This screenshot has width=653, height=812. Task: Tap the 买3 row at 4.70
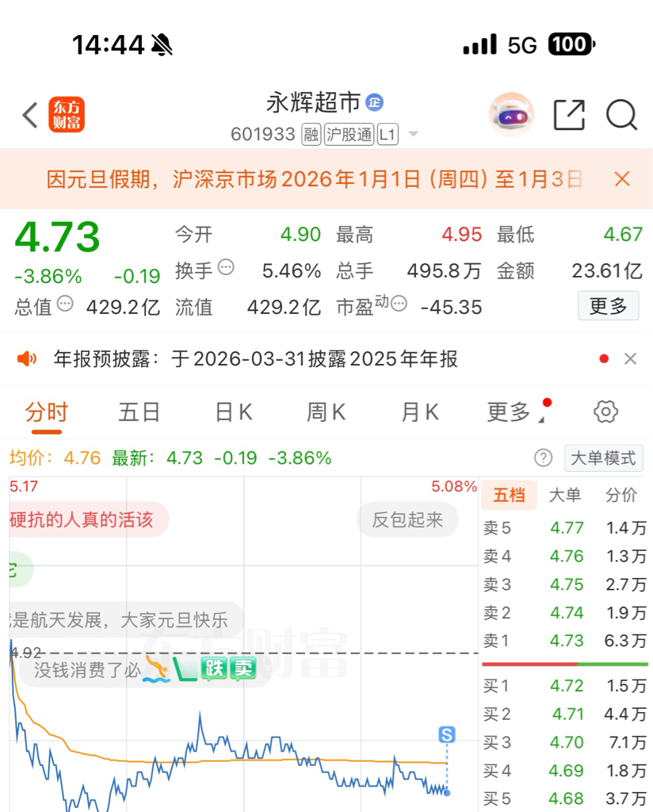click(564, 742)
